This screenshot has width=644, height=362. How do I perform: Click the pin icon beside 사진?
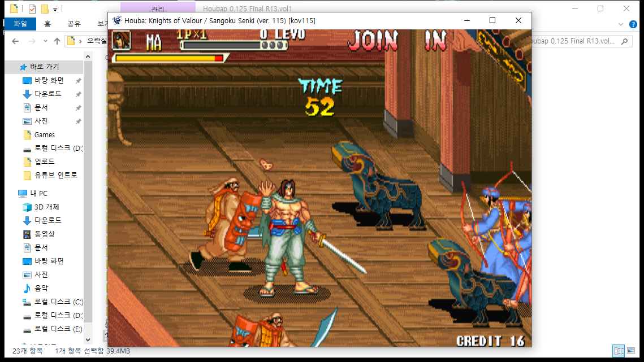pos(78,121)
